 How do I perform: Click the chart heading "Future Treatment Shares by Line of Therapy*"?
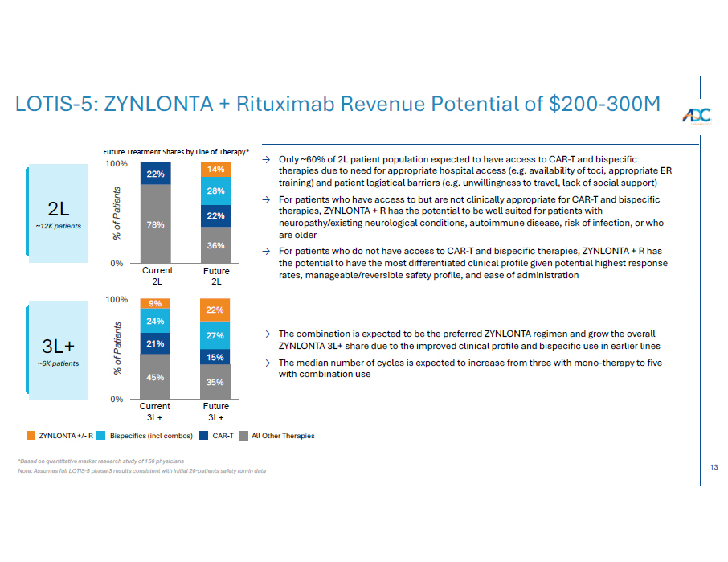point(176,152)
